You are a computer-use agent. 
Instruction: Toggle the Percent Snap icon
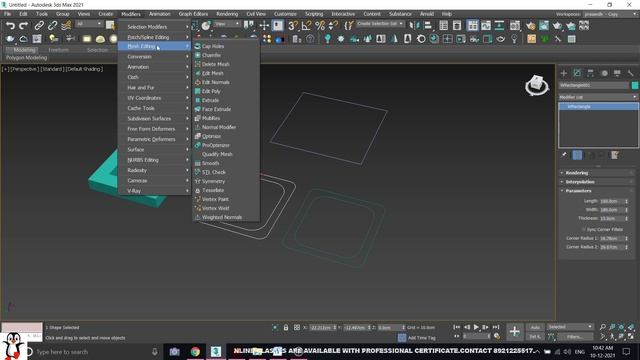tap(320, 26)
